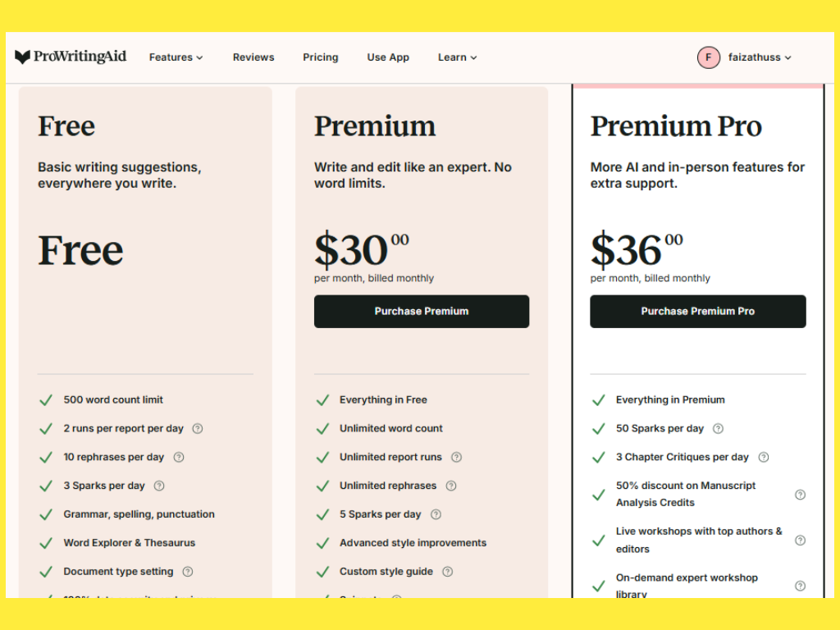Click help icon beside 2 runs per report per day
Viewport: 840px width, 630px height.
[198, 428]
